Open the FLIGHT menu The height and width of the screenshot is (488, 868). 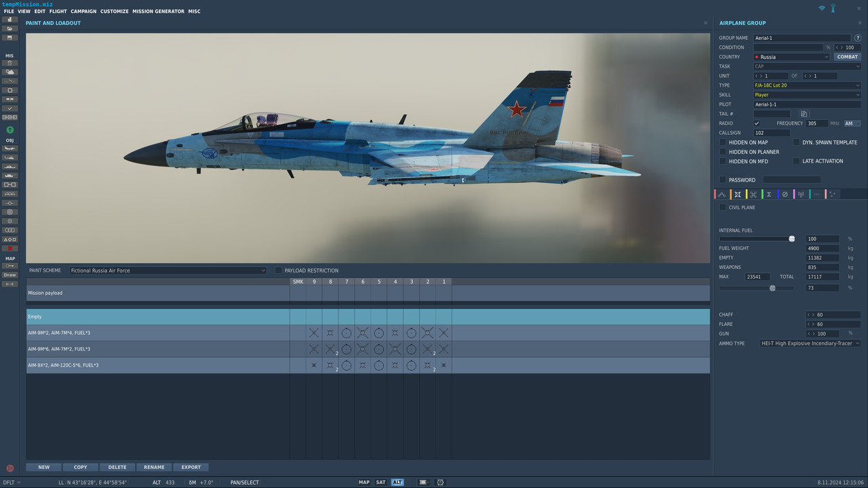[x=58, y=11]
